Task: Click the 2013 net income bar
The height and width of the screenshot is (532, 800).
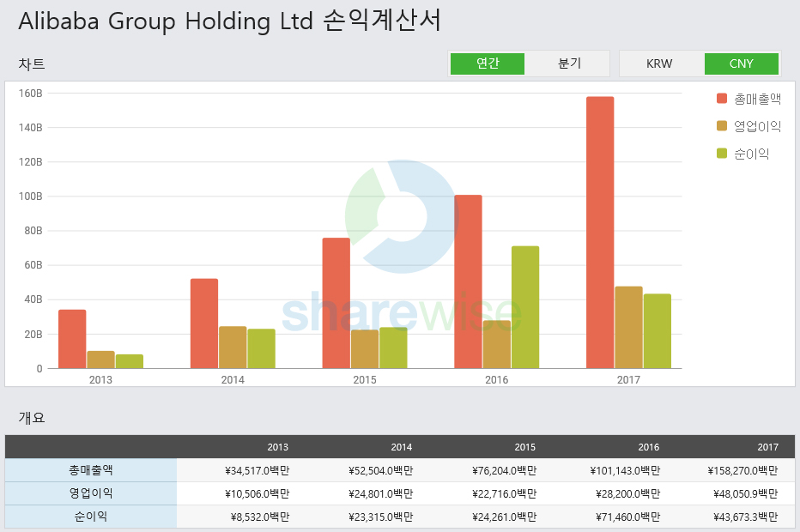Action: pos(130,361)
